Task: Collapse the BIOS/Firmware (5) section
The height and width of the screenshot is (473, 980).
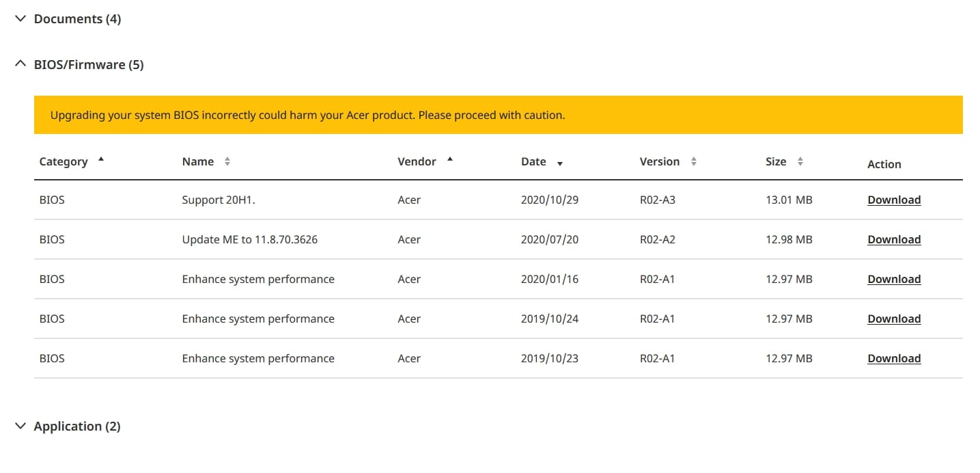Action: [20, 65]
